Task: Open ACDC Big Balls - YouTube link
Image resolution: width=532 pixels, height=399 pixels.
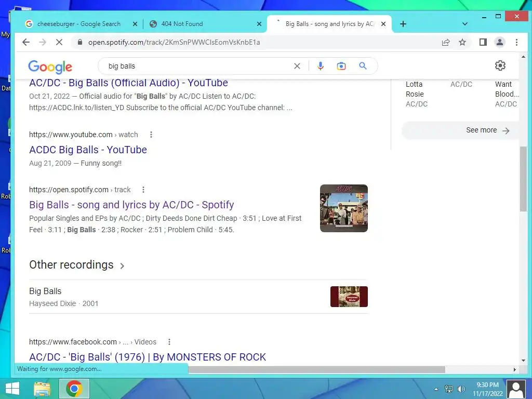Action: tap(88, 150)
